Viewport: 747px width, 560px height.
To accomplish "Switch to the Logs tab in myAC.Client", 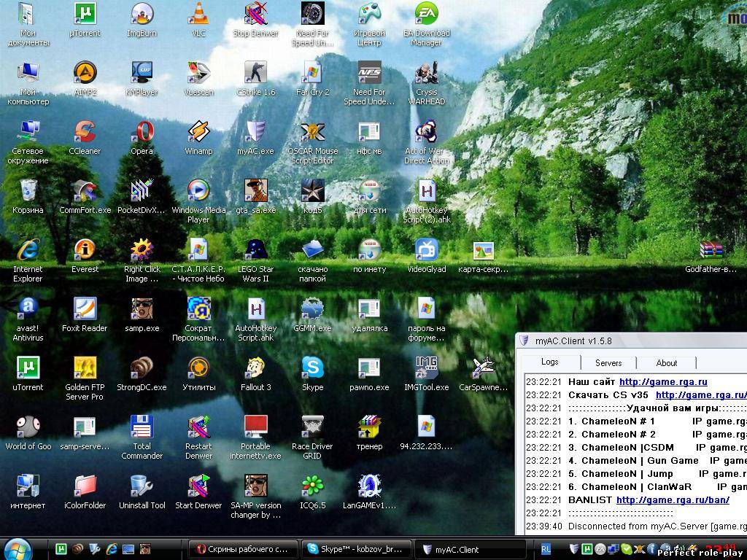I will coord(550,362).
